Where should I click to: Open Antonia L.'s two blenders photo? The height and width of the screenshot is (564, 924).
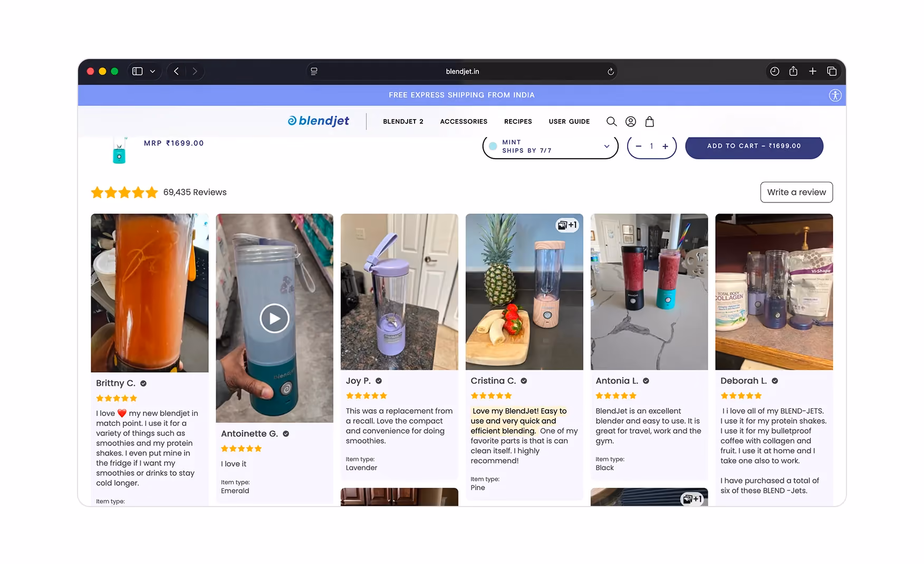649,291
